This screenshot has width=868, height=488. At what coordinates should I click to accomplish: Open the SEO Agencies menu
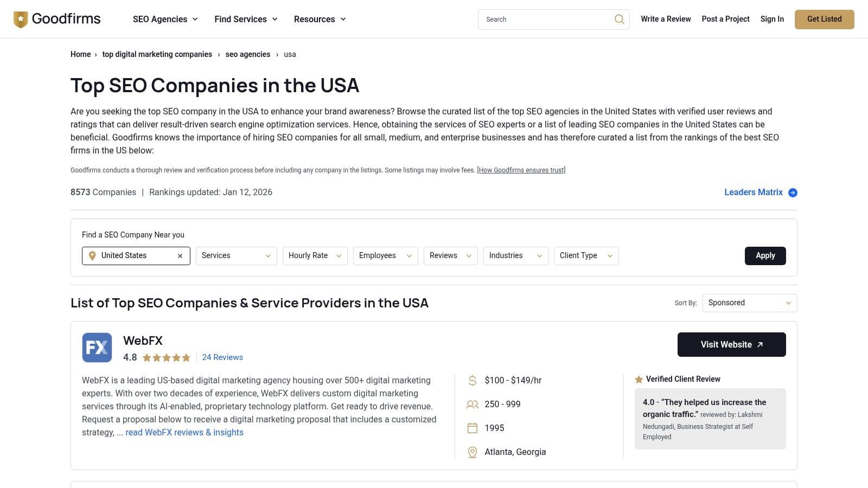point(165,20)
